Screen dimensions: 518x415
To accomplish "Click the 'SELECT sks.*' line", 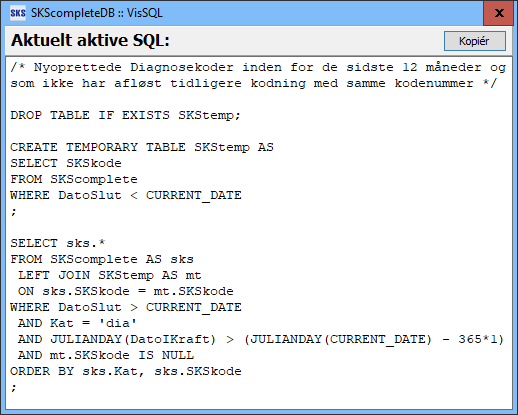I will (58, 243).
